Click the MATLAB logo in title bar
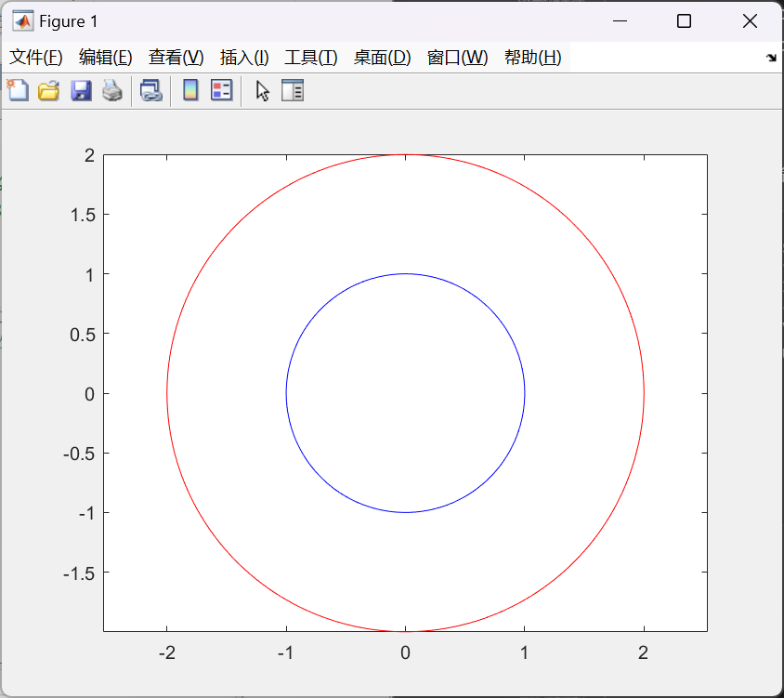 (22, 20)
